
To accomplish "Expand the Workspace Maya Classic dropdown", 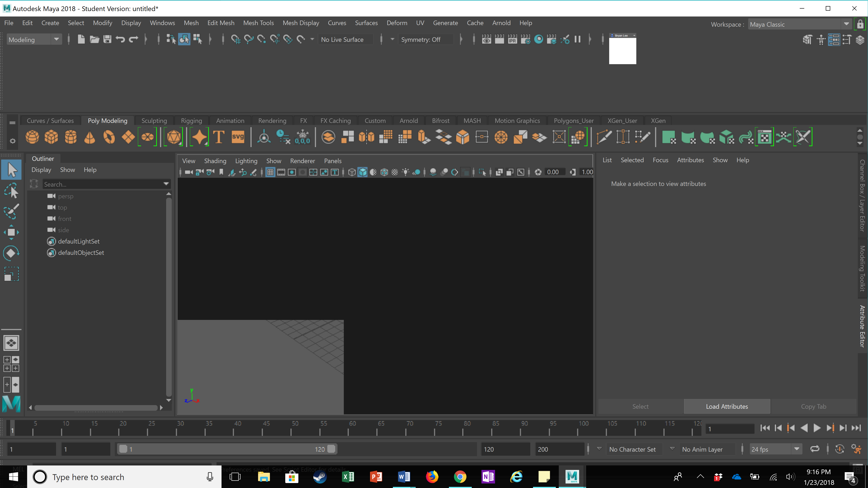I will (x=846, y=24).
